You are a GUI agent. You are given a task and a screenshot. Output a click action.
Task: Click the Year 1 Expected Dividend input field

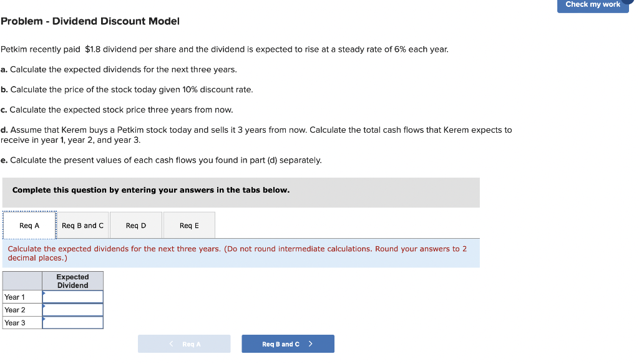73,297
